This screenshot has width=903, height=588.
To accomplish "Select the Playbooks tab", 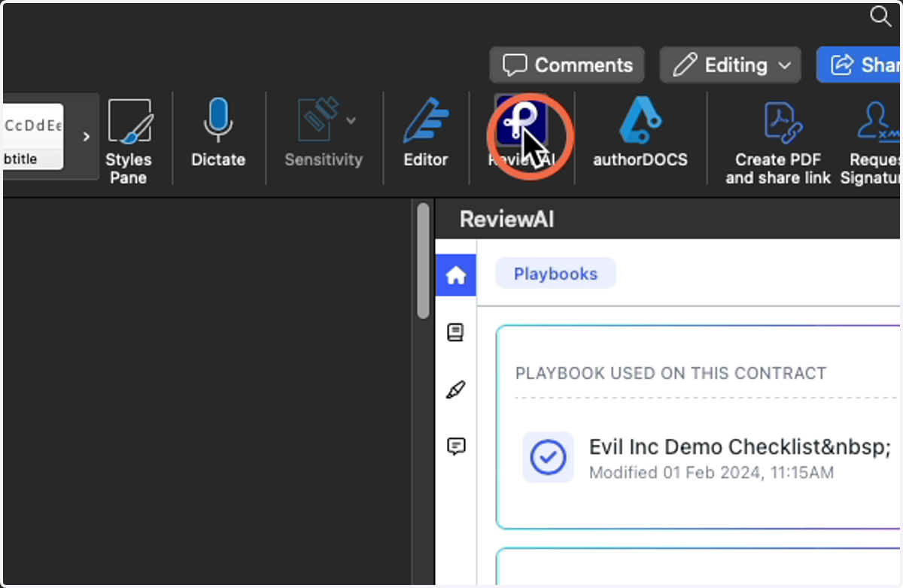I will pyautogui.click(x=555, y=274).
